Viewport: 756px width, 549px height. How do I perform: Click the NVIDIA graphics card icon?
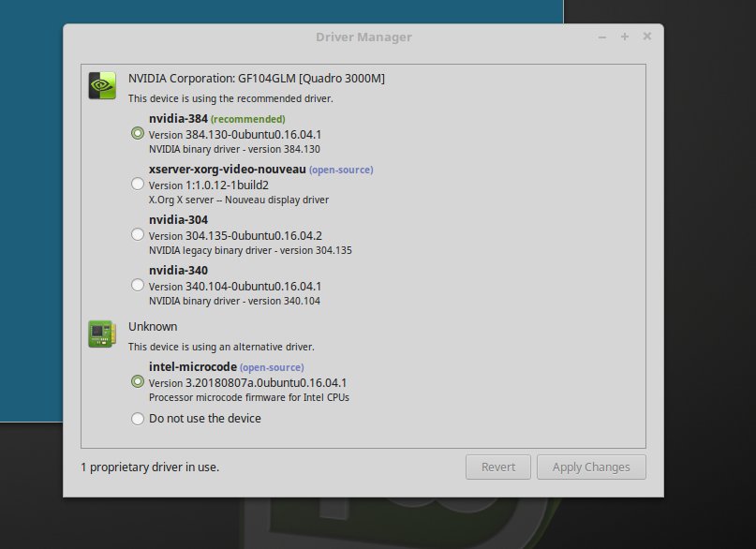[x=102, y=86]
